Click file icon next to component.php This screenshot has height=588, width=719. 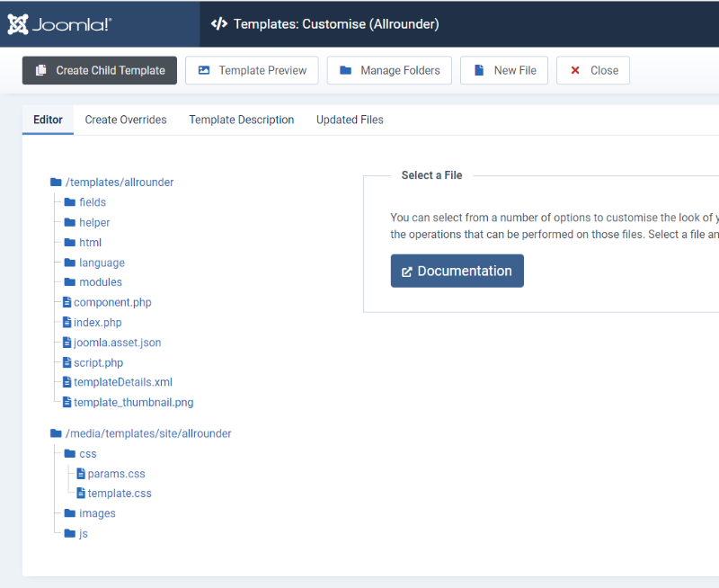(67, 302)
